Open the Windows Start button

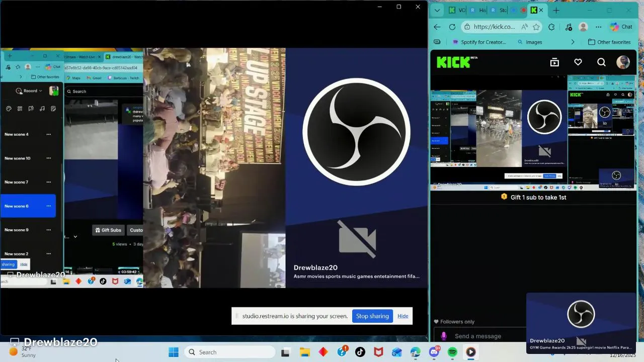[174, 352]
